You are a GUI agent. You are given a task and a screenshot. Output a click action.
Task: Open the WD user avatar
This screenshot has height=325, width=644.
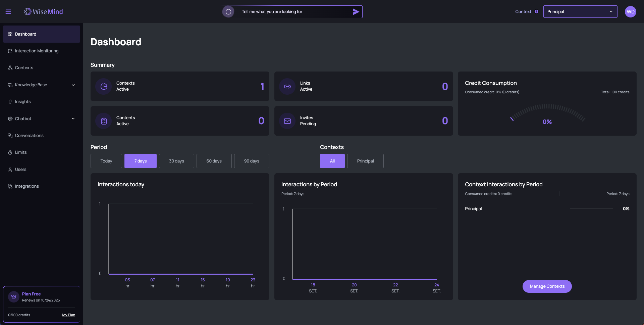pyautogui.click(x=630, y=12)
